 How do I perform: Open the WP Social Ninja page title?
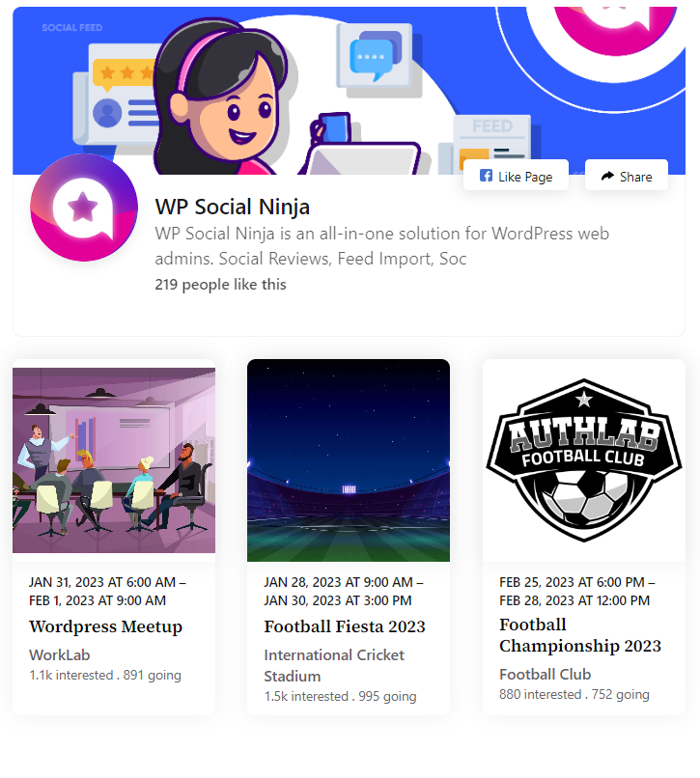pyautogui.click(x=233, y=207)
